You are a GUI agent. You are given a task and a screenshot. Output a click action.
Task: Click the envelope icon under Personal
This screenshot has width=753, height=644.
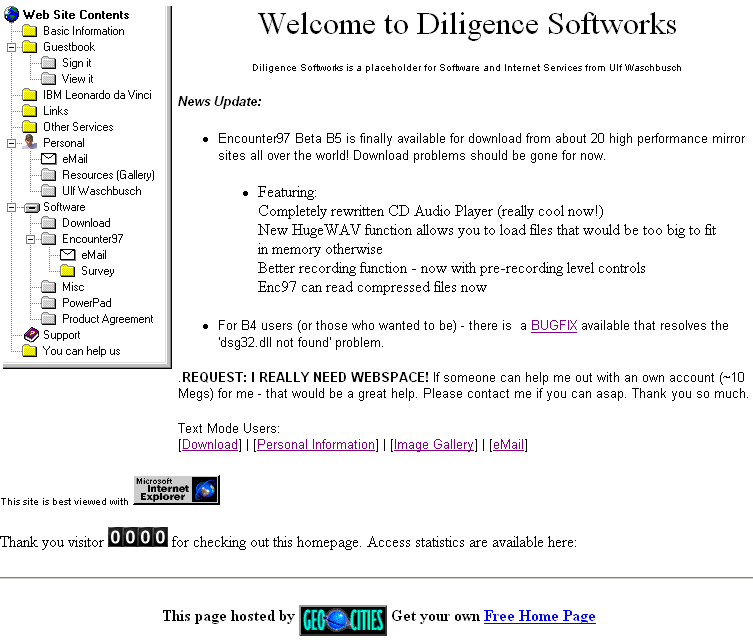[x=49, y=159]
